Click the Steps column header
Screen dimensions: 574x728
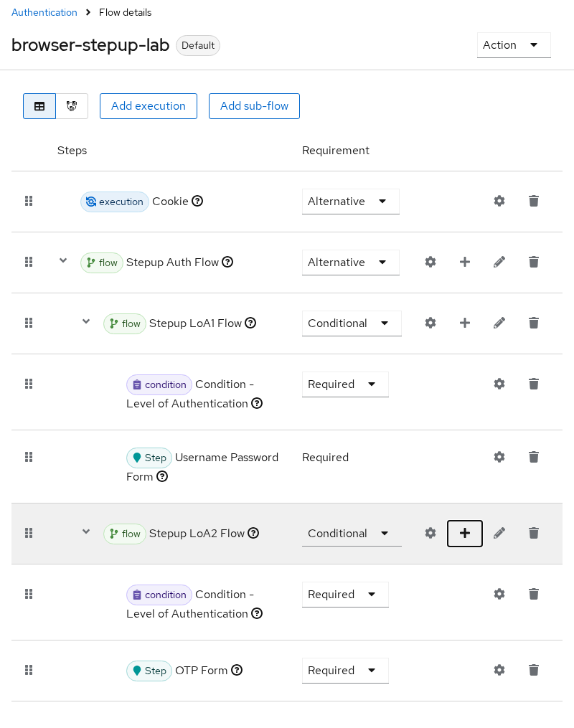click(72, 151)
